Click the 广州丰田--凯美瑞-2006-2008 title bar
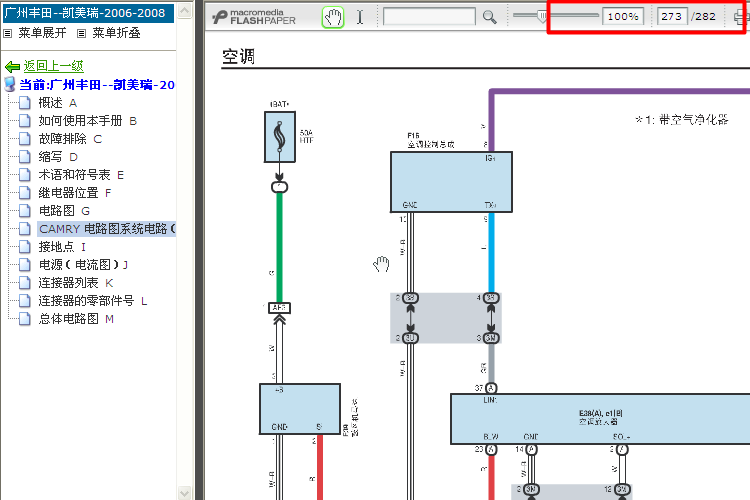The height and width of the screenshot is (500, 750). tap(88, 13)
